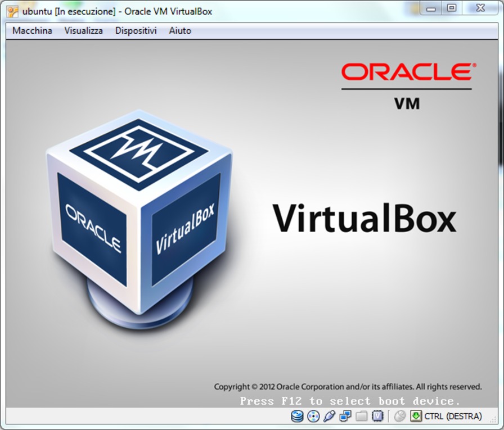
Task: Click the VirtualBox window title bar icon
Action: click(x=12, y=12)
